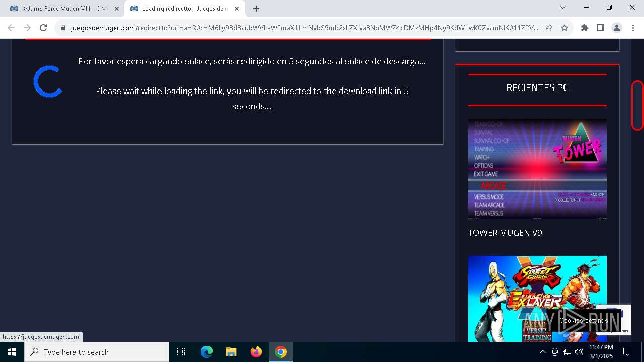Open the volume tray icon
Screen dimensions: 644x362
click(579, 352)
